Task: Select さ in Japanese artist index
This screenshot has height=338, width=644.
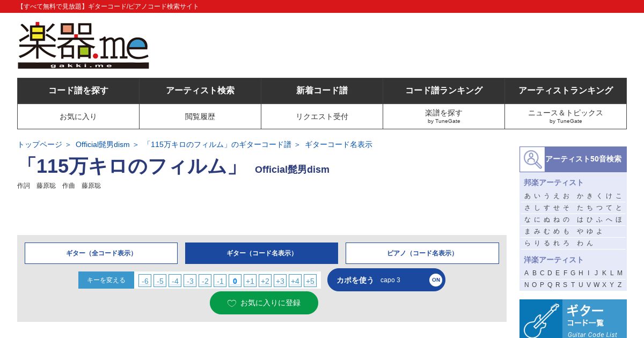Action: click(x=528, y=208)
